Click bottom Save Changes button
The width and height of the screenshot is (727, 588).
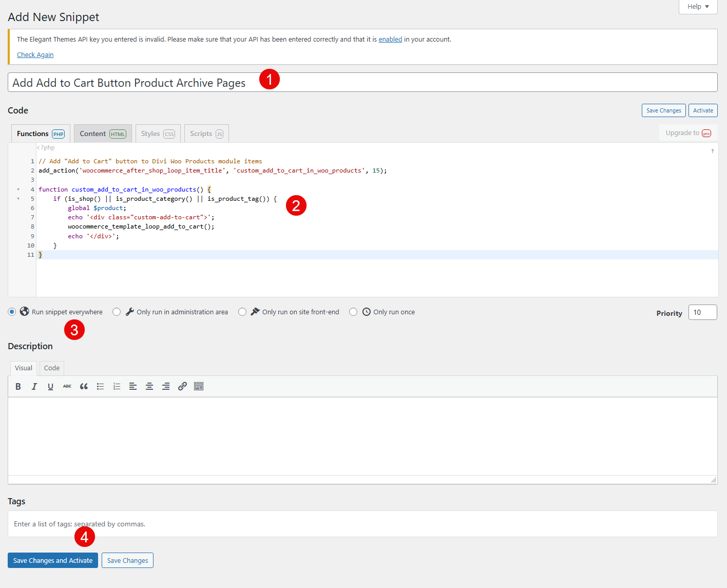point(127,560)
